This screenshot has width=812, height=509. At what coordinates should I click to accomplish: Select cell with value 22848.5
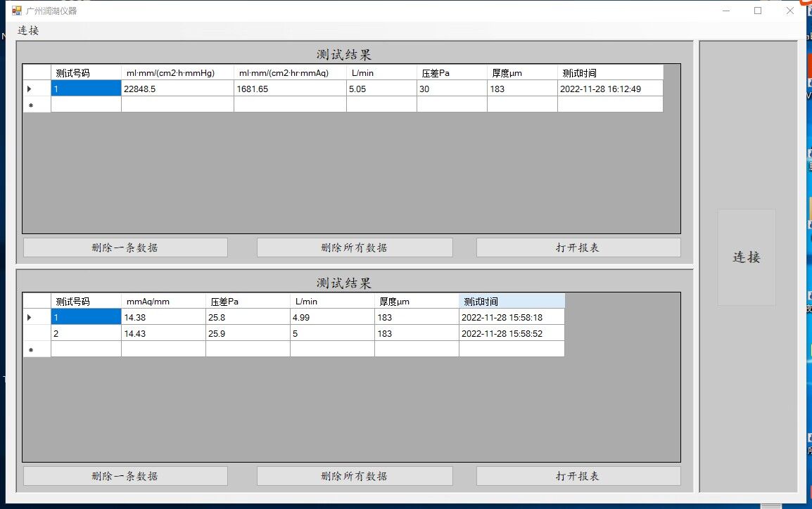177,89
